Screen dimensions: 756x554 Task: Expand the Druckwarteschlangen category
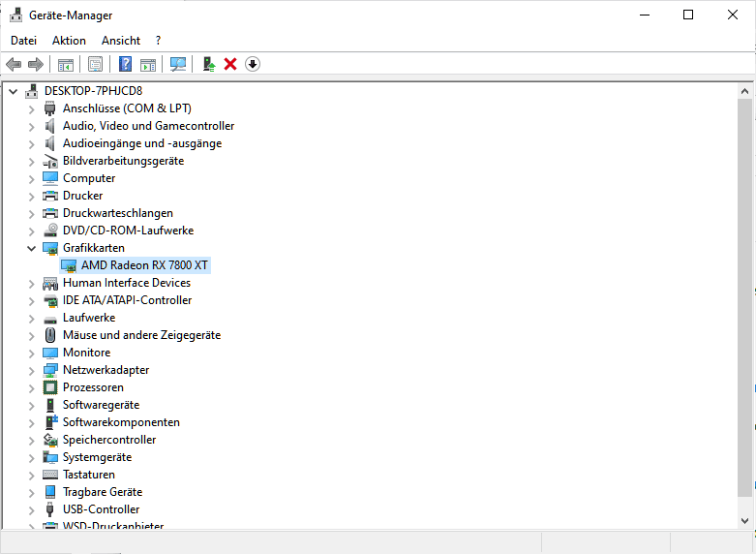31,214
